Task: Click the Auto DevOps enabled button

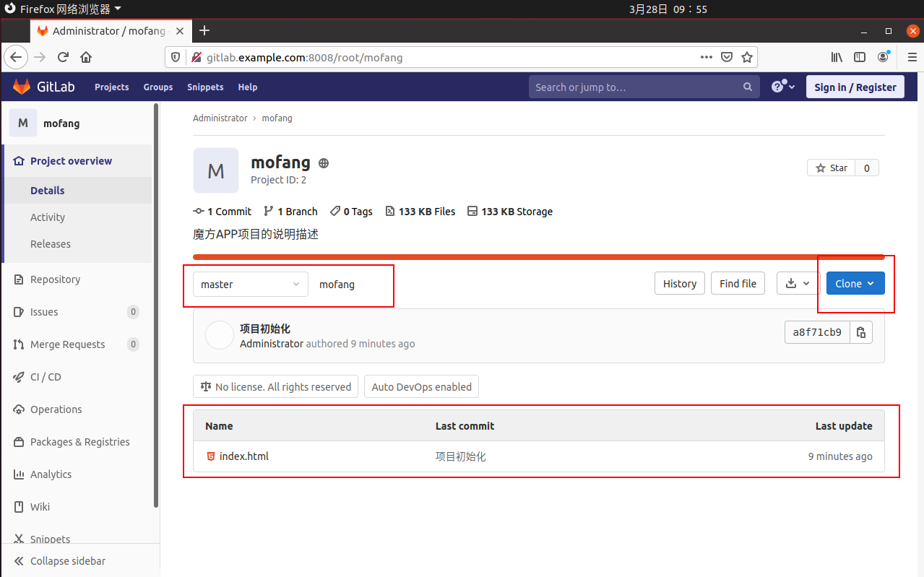Action: pyautogui.click(x=421, y=387)
